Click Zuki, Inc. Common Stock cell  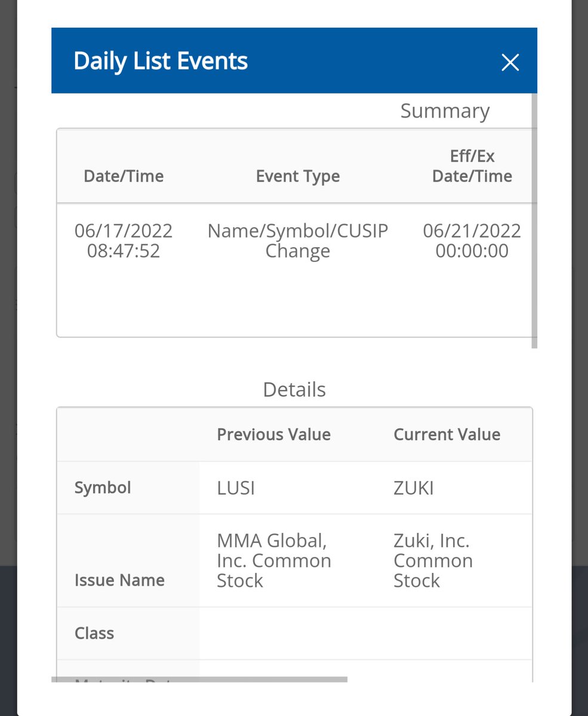tap(433, 561)
